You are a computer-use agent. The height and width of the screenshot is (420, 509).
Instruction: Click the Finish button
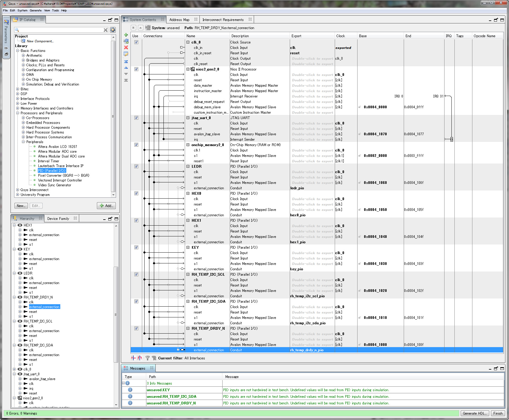[498, 413]
